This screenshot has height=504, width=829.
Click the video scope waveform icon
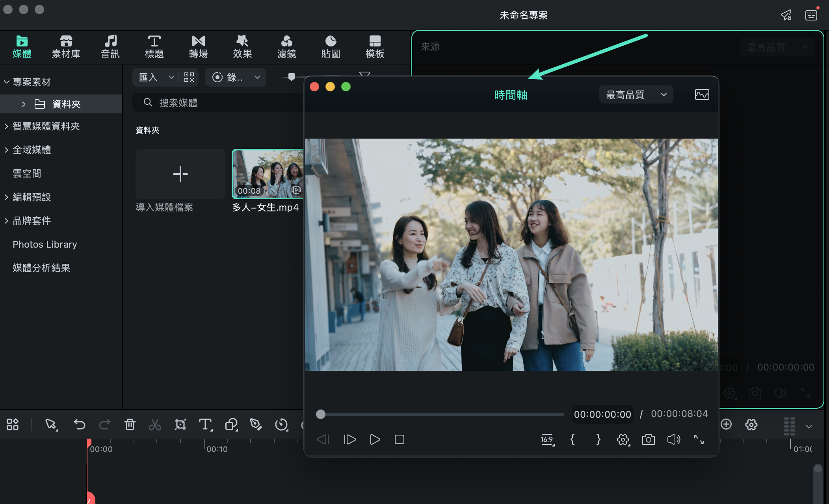[x=702, y=95]
